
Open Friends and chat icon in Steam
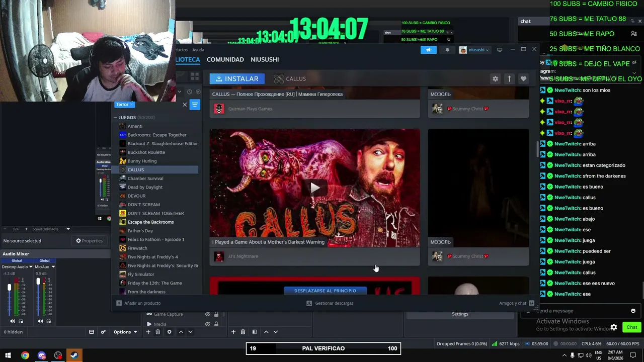point(531,303)
